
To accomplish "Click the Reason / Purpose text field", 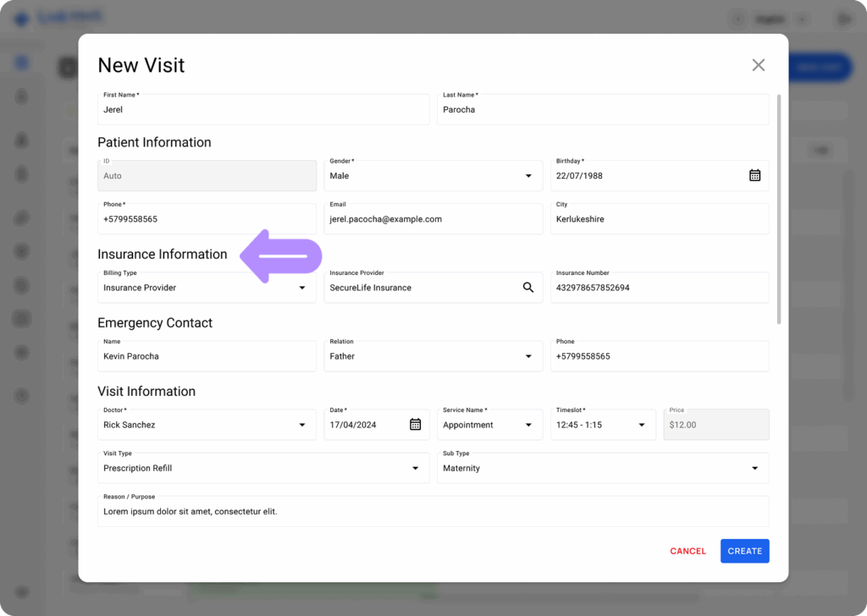I will point(433,511).
